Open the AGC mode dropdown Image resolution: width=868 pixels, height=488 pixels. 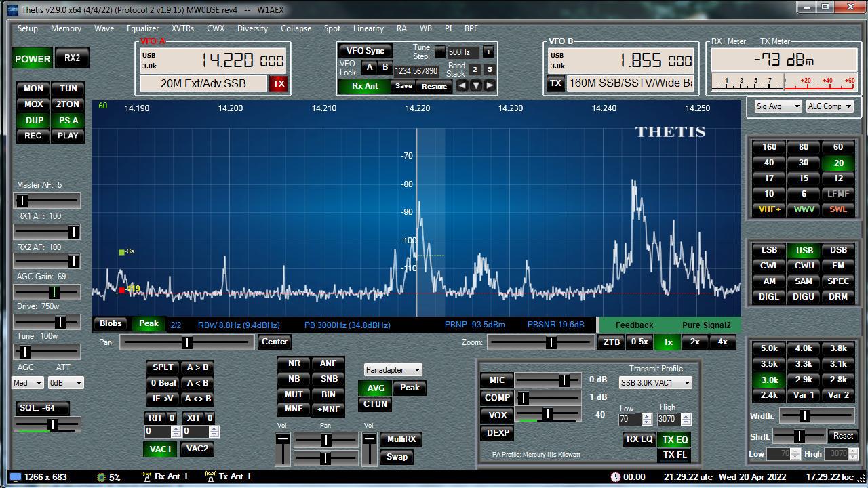point(28,383)
